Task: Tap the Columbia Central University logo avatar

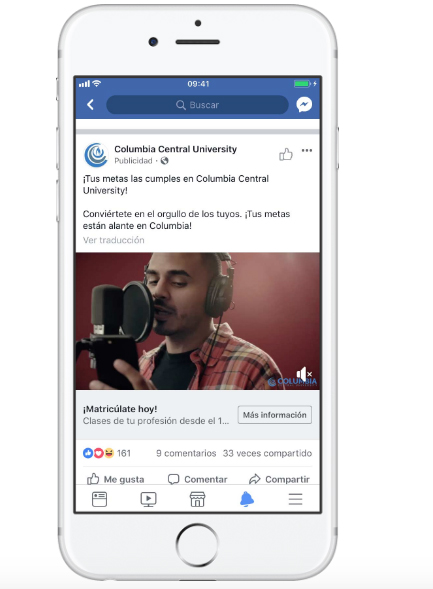Action: [x=96, y=154]
